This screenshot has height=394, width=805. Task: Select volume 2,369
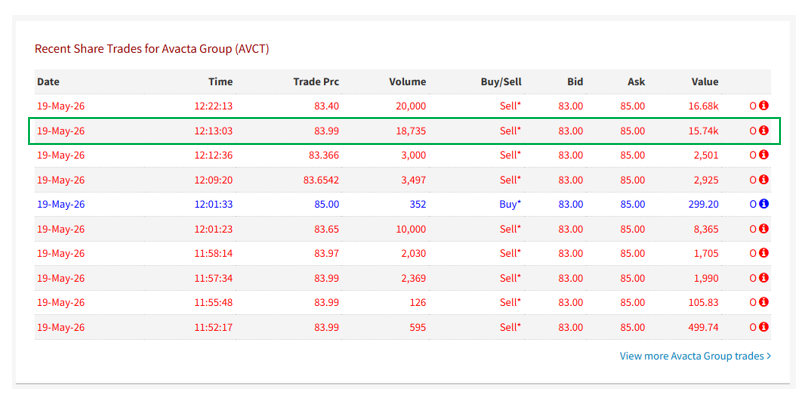click(413, 278)
